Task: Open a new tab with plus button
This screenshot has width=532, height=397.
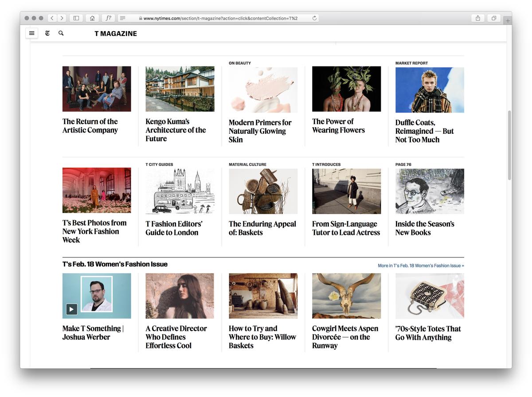Action: coord(508,21)
